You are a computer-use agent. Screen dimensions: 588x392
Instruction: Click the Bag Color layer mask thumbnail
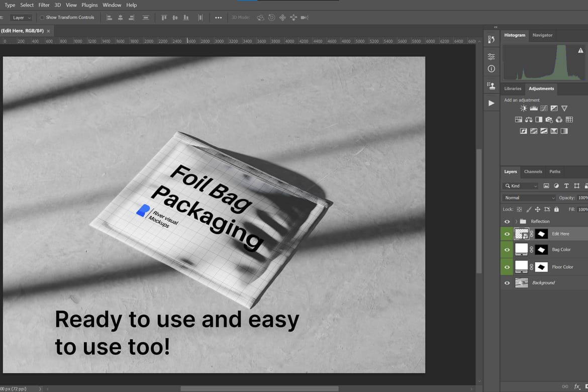click(x=541, y=250)
